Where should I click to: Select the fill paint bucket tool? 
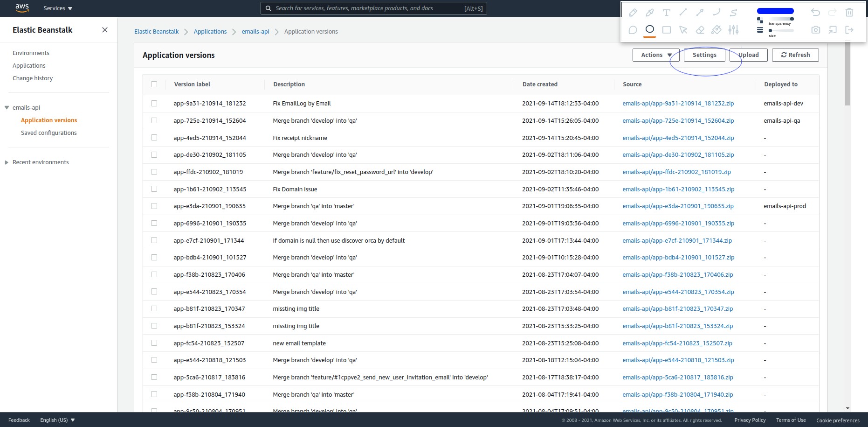(716, 30)
